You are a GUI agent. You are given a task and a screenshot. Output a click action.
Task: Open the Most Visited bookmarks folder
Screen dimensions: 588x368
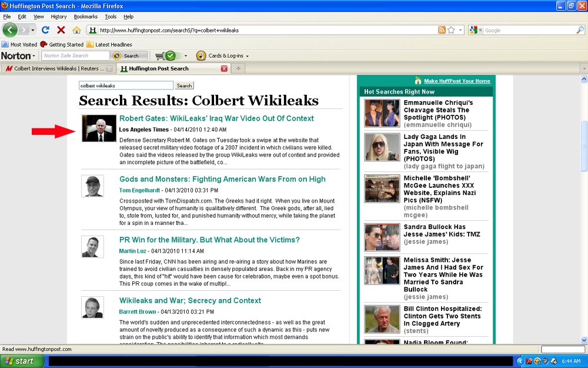coord(19,44)
